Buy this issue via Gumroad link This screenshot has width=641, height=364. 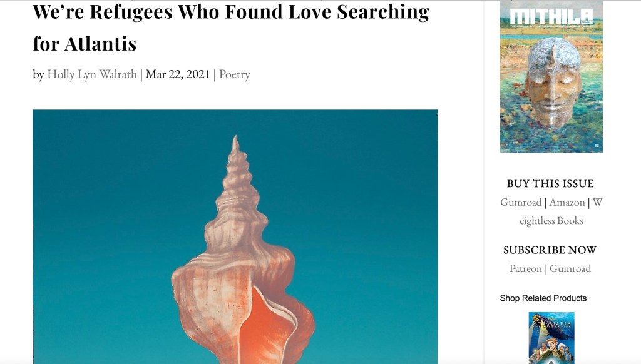[521, 202]
